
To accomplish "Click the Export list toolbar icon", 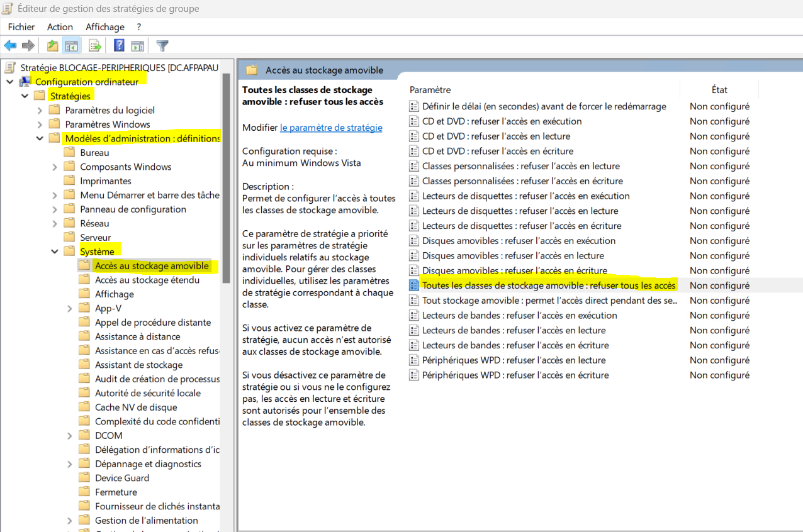I will click(x=95, y=45).
